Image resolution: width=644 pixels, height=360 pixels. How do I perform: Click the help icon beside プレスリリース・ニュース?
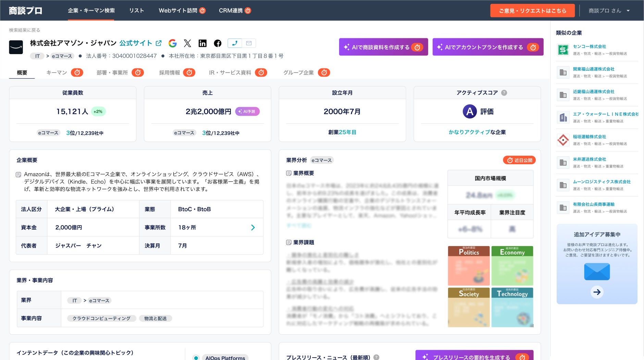[x=376, y=357]
